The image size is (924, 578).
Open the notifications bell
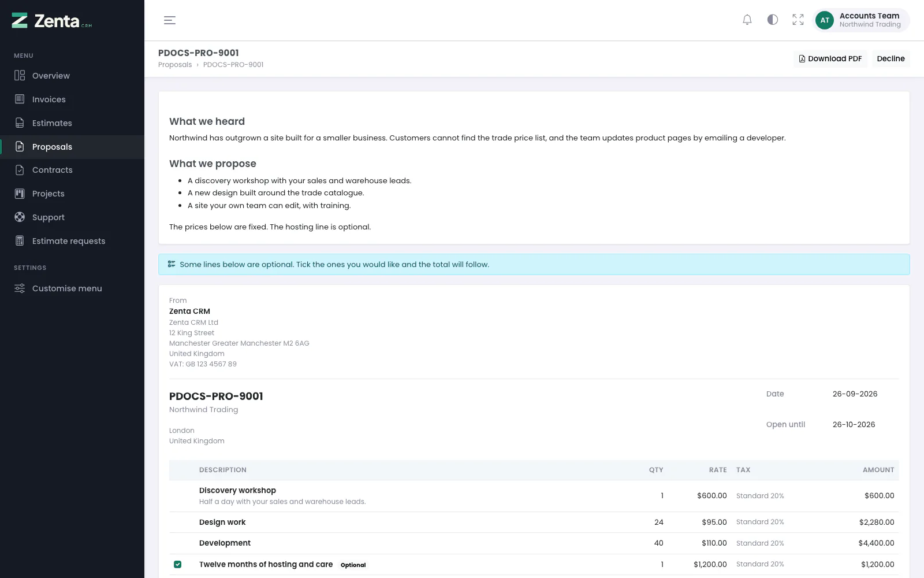pyautogui.click(x=747, y=20)
